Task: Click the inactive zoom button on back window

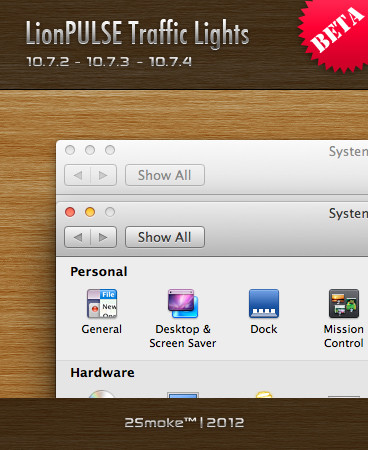Action: point(110,150)
